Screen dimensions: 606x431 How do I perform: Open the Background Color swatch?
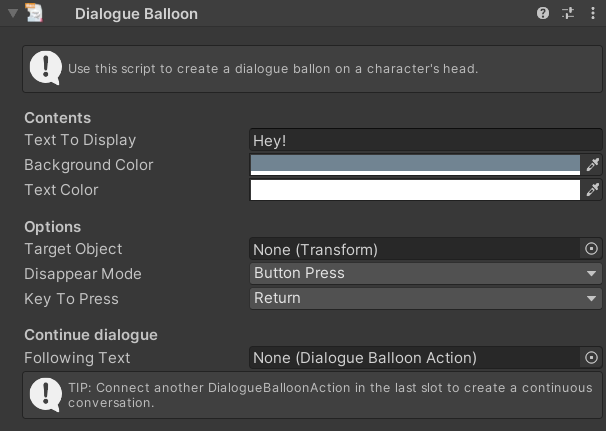[x=415, y=165]
